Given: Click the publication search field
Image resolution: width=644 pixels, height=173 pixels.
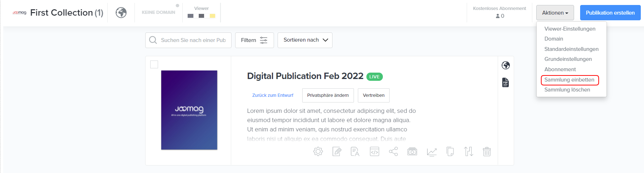Looking at the screenshot, I should 193,40.
